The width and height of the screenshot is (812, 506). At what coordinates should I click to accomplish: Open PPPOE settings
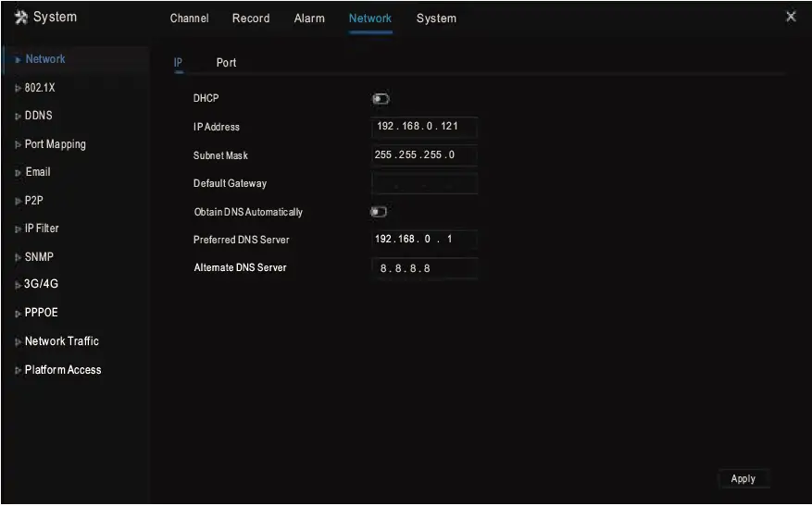42,313
